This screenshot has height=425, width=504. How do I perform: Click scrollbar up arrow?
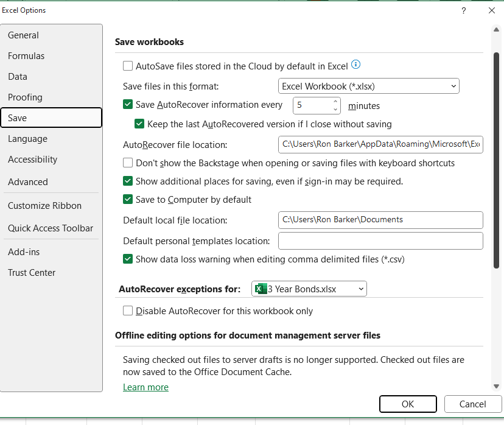pos(496,30)
